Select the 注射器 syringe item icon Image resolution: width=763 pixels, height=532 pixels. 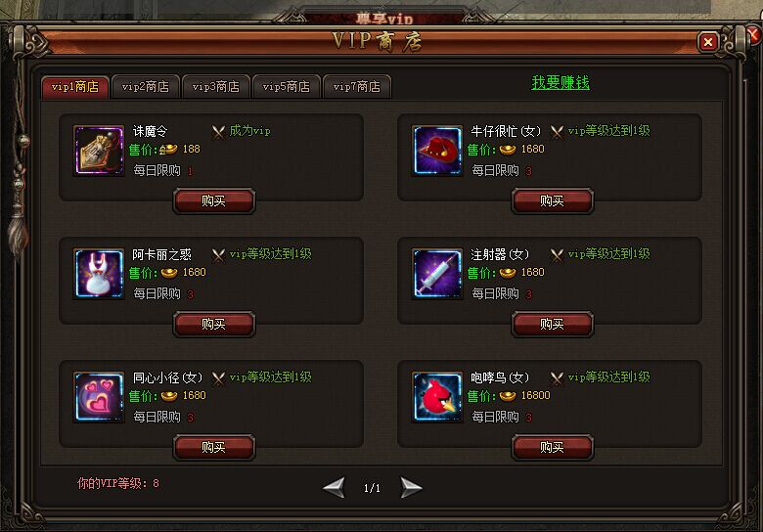pos(437,274)
